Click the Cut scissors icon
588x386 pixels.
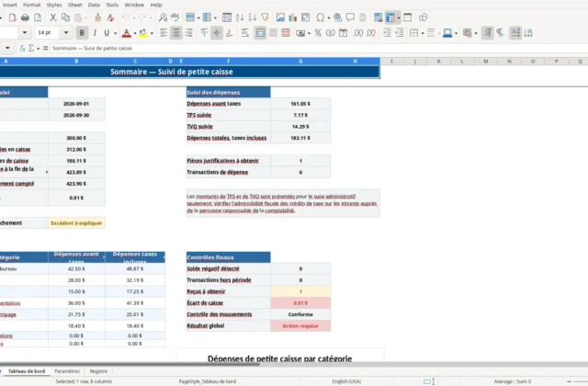pos(53,17)
